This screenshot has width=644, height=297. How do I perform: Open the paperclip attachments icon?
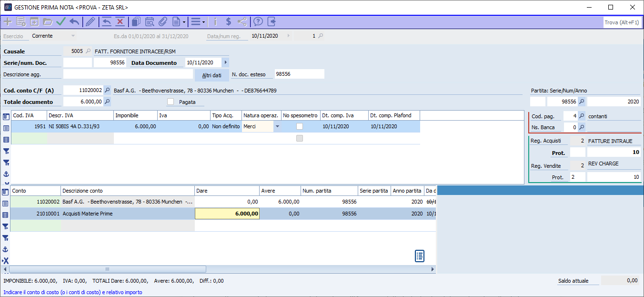tap(162, 21)
